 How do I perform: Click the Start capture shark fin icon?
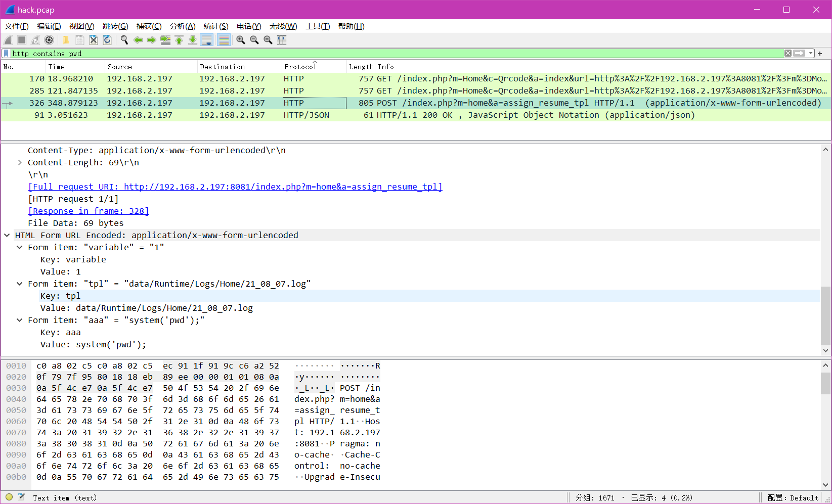point(8,40)
